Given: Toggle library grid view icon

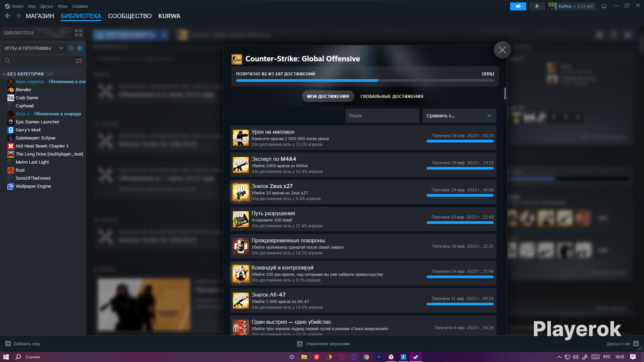Looking at the screenshot, I should click(79, 33).
